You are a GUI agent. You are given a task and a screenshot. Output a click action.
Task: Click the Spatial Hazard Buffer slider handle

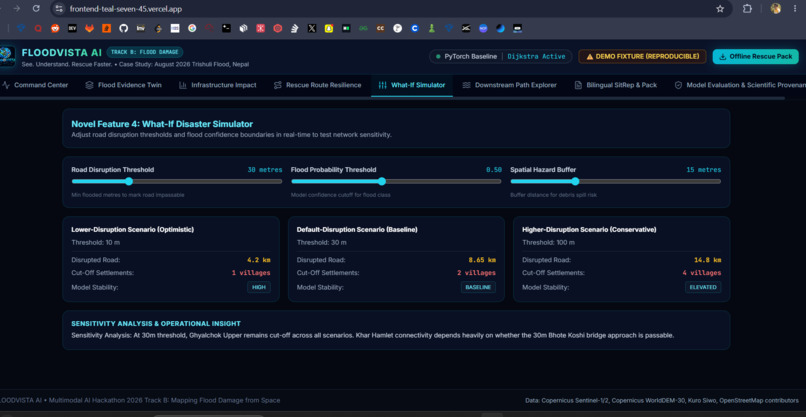(x=575, y=181)
